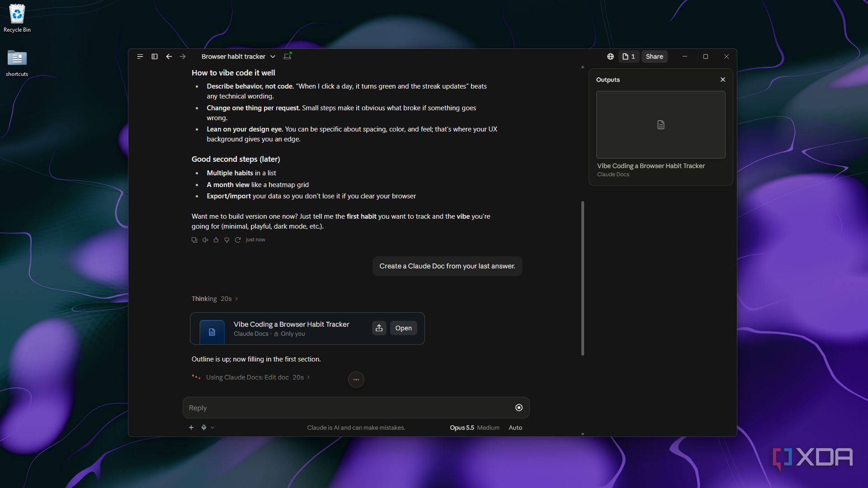Give a thumbs down to the response

[x=227, y=240]
